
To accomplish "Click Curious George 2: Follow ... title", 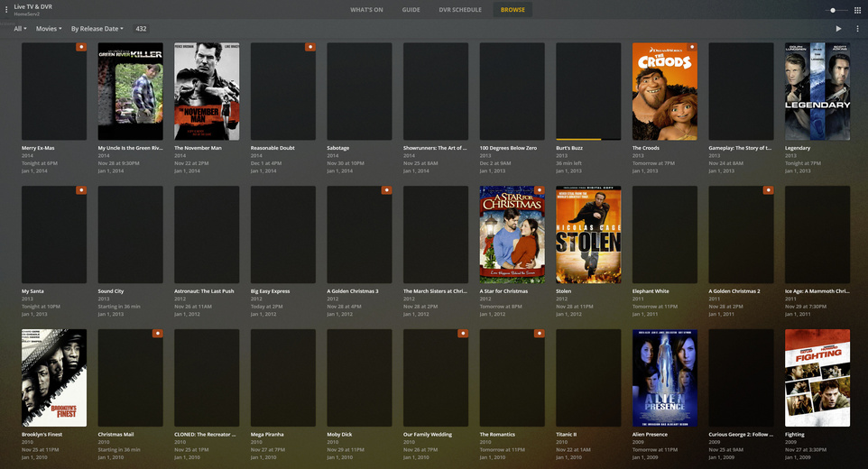I will pos(741,434).
